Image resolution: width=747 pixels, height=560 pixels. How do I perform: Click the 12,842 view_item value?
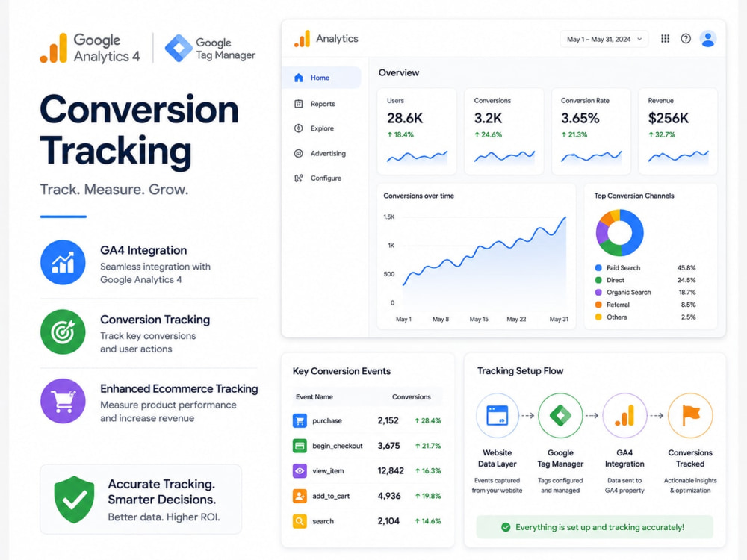[x=391, y=471]
